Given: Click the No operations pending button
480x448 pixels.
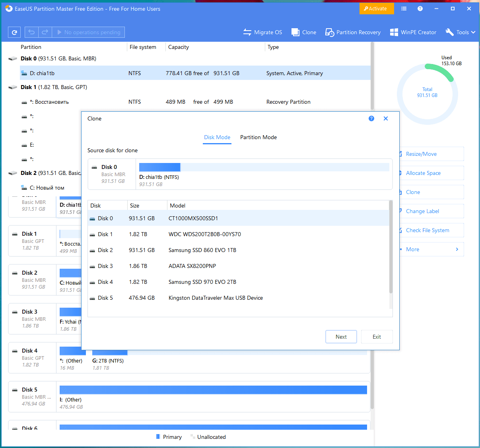Looking at the screenshot, I should (88, 32).
